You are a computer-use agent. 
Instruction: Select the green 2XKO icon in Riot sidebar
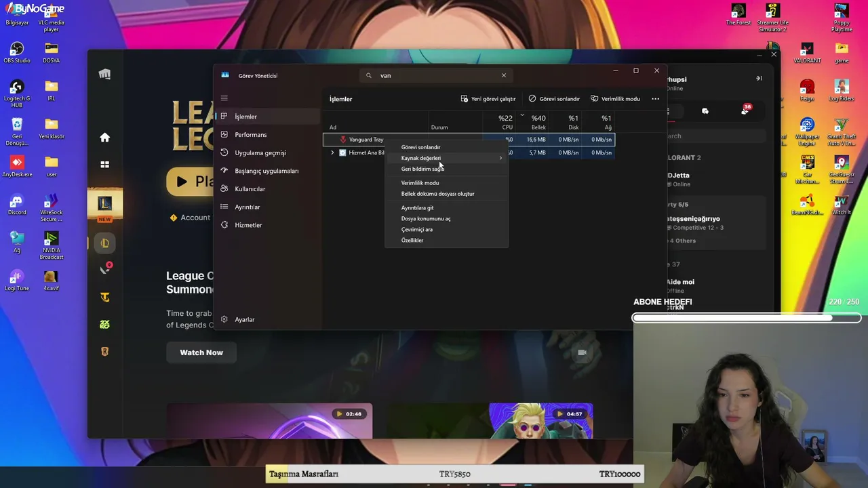click(104, 325)
